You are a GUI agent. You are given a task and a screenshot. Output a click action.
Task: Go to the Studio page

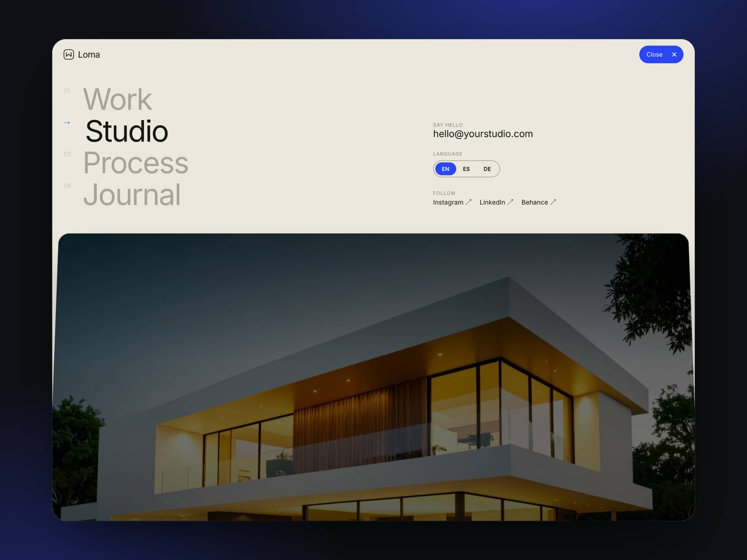127,131
